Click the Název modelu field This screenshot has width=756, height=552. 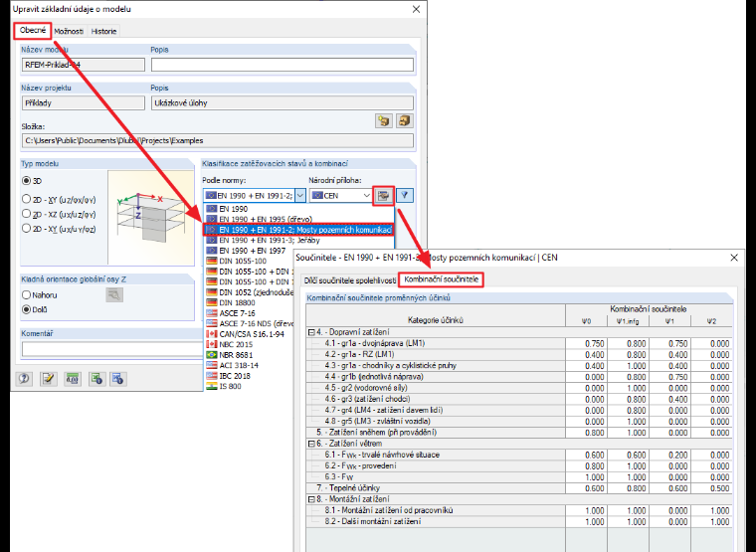83,65
